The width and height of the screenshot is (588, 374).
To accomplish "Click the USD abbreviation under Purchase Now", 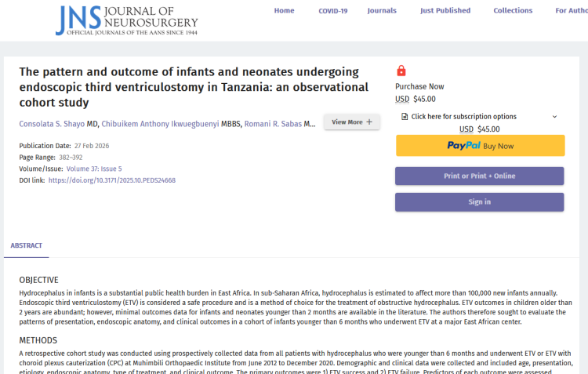I will coord(402,99).
